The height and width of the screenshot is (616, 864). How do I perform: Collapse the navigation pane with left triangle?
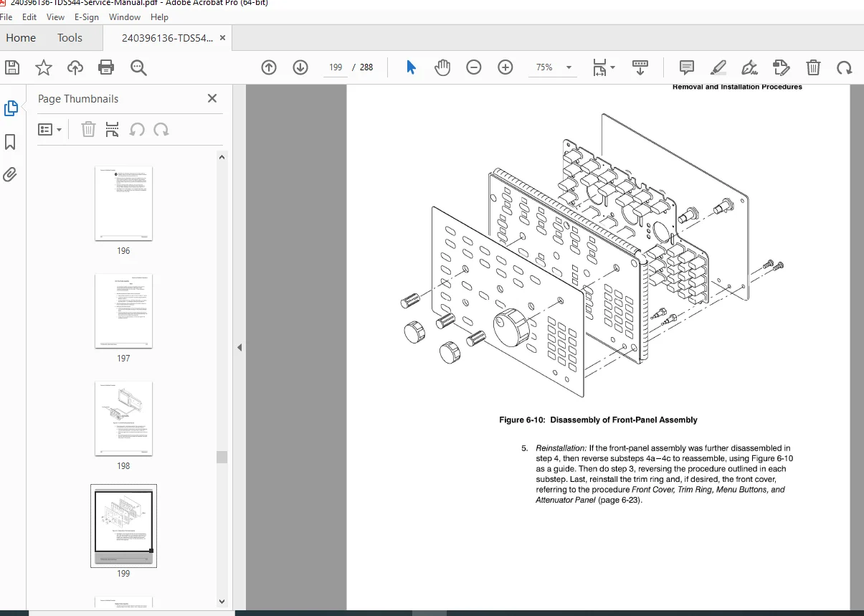click(239, 347)
